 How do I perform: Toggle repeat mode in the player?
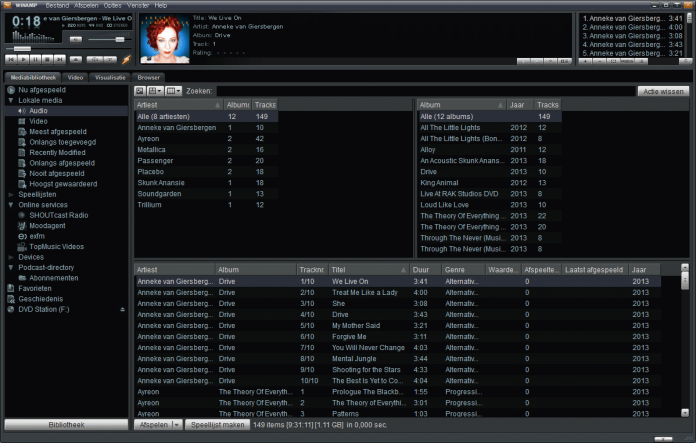pyautogui.click(x=110, y=59)
